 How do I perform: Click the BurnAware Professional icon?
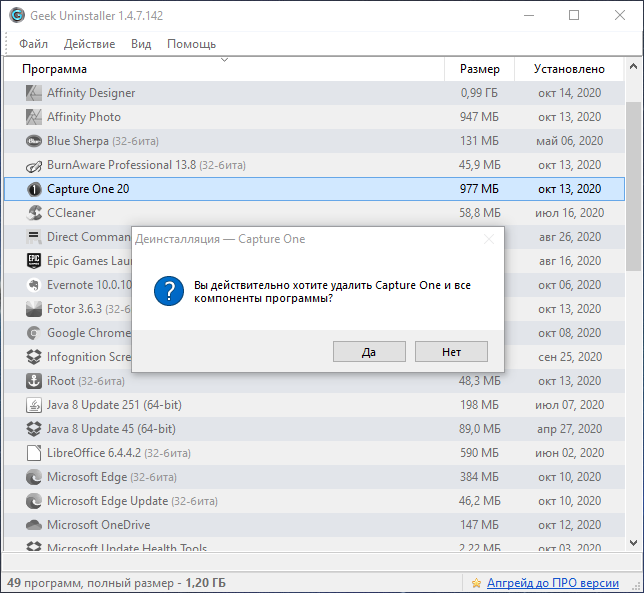tap(34, 165)
